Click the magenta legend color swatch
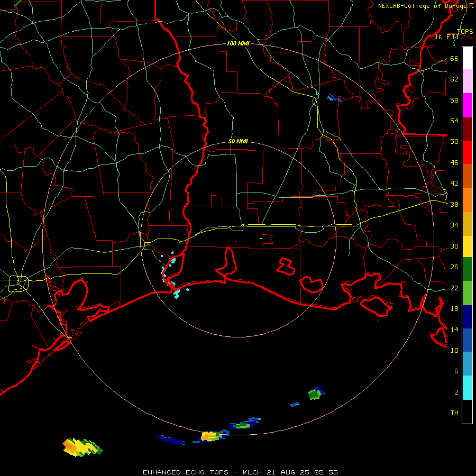 467,105
